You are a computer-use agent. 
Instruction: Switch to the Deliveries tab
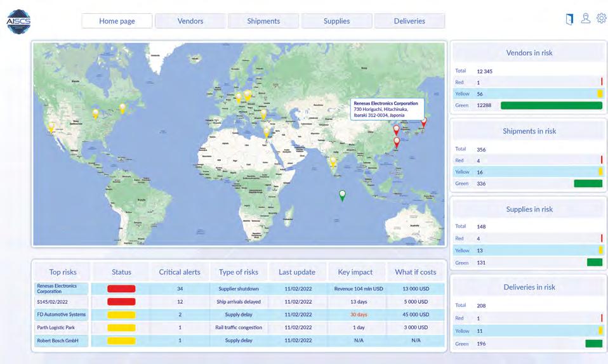point(409,21)
